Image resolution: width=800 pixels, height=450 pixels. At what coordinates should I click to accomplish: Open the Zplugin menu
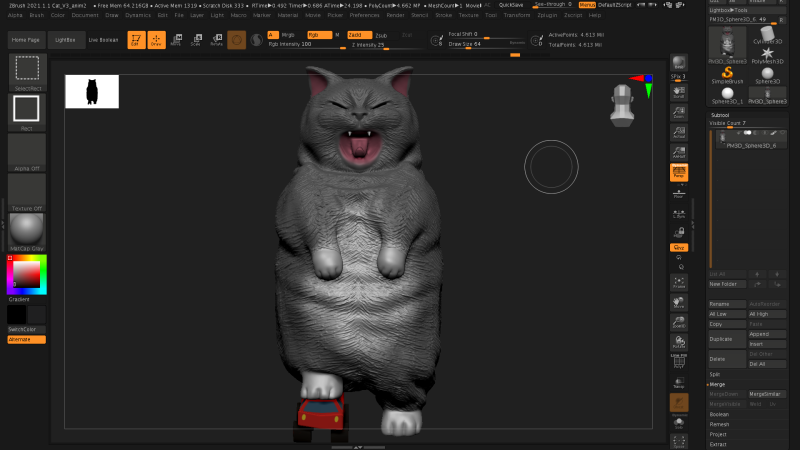[548, 16]
